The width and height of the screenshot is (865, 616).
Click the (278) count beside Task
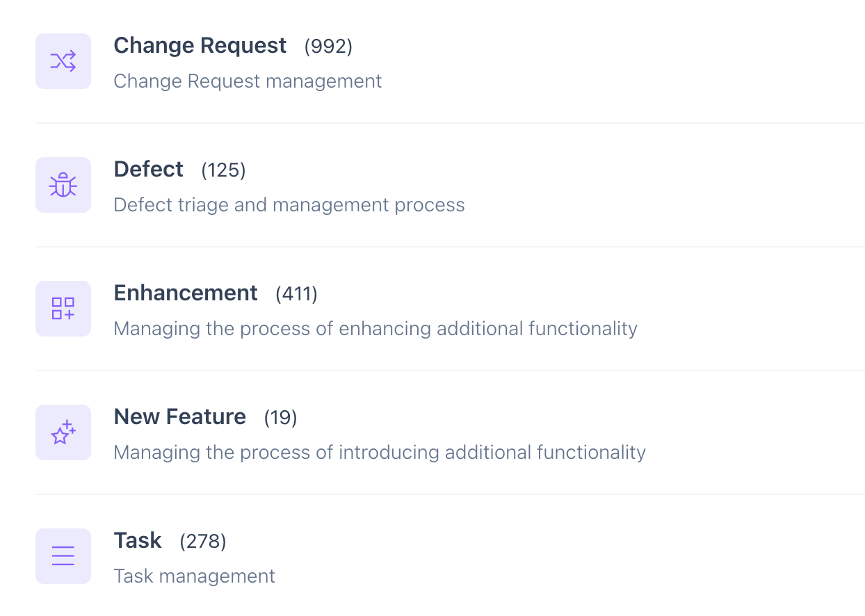coord(202,542)
